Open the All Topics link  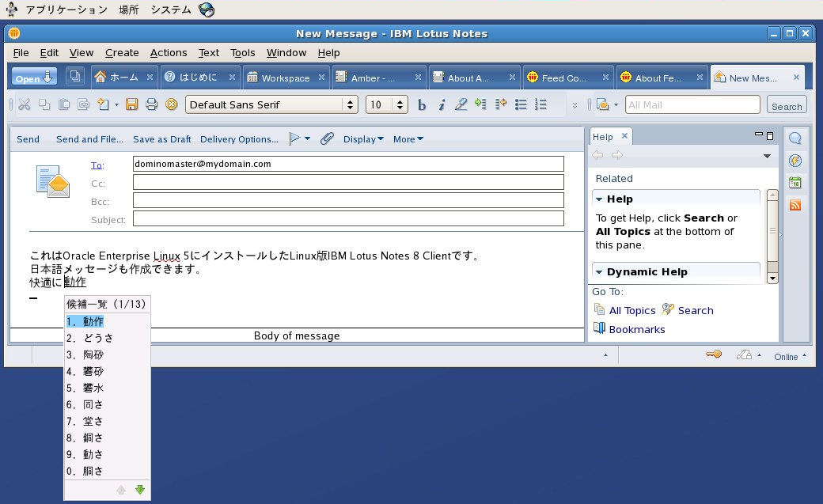632,310
